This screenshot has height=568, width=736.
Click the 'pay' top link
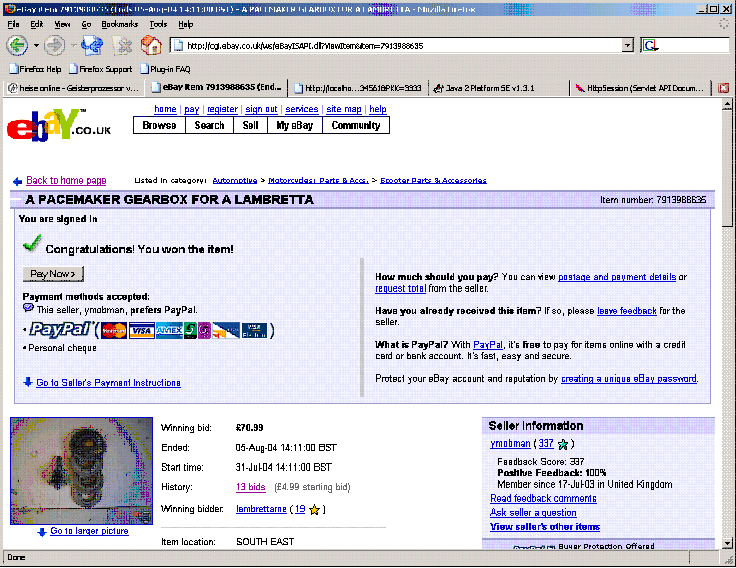click(192, 109)
